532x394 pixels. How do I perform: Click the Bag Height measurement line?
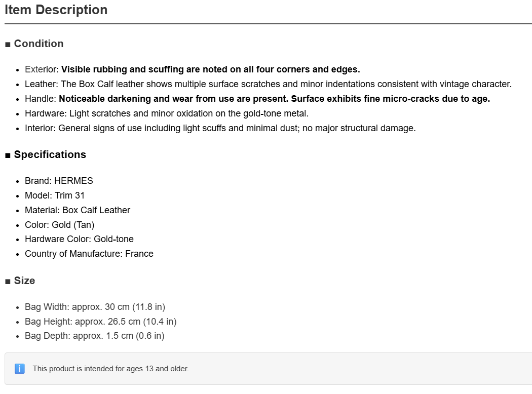[101, 322]
